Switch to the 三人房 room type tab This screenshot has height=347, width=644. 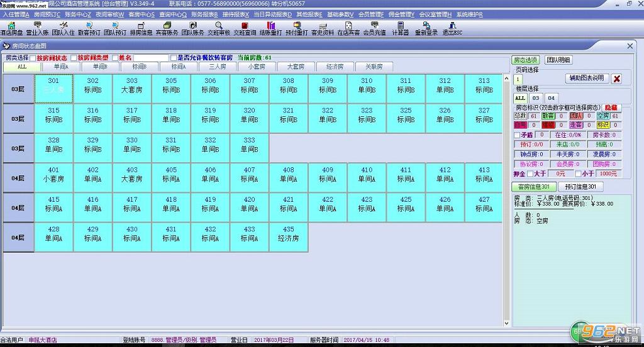click(218, 67)
